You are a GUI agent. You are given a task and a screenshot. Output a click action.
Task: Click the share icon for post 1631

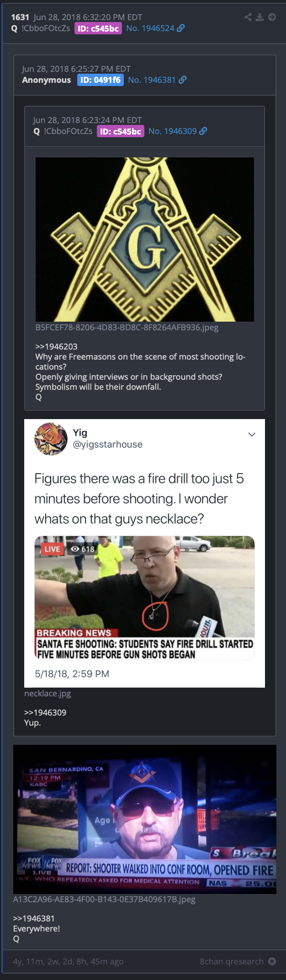(x=248, y=17)
